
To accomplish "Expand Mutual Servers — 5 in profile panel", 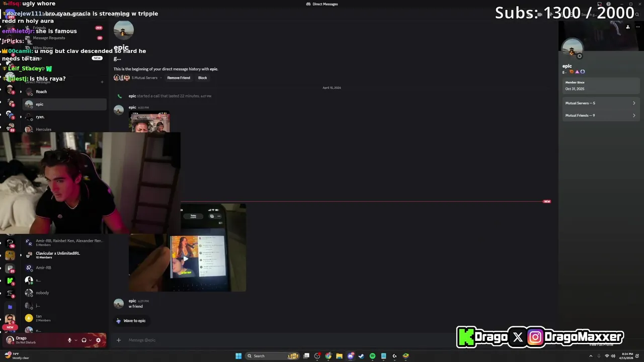I will click(600, 103).
